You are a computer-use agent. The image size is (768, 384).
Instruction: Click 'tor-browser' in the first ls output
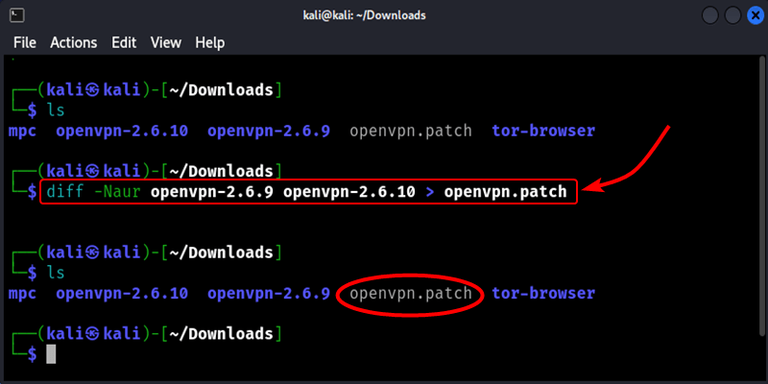pyautogui.click(x=544, y=131)
